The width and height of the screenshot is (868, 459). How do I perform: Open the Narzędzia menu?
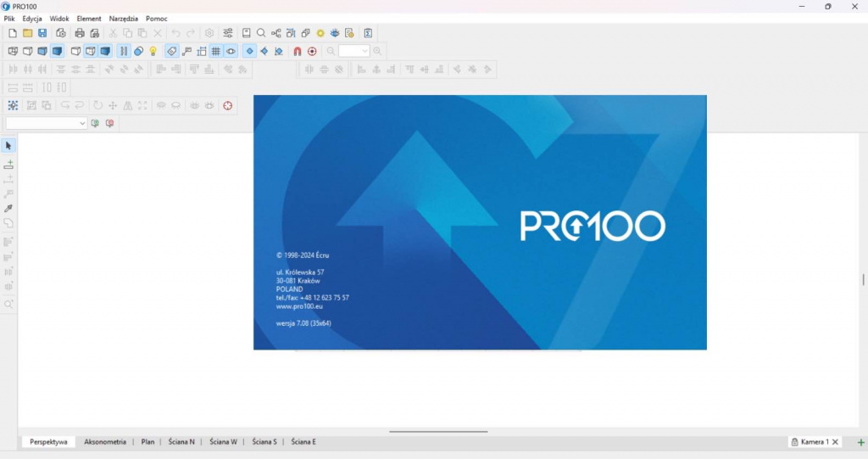click(123, 19)
